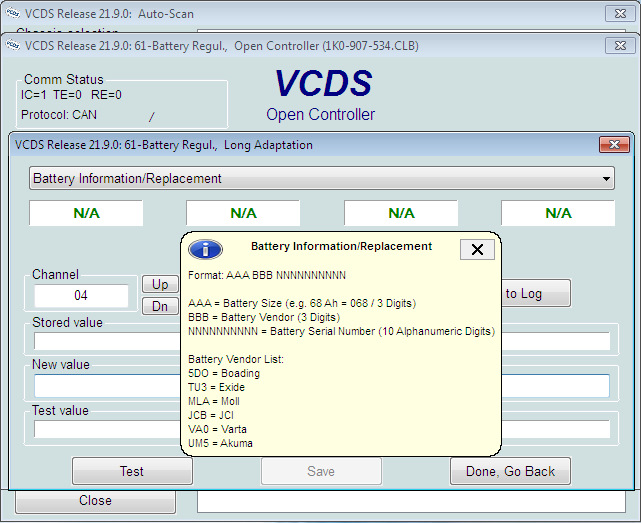
Task: Click the 'BBB = Battery Vendor (3 Digits)' line
Action: (x=264, y=317)
